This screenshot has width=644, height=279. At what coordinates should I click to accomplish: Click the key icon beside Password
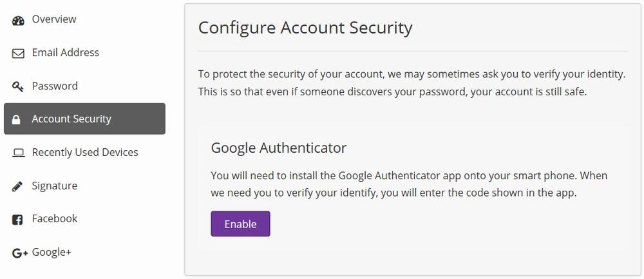pos(17,87)
